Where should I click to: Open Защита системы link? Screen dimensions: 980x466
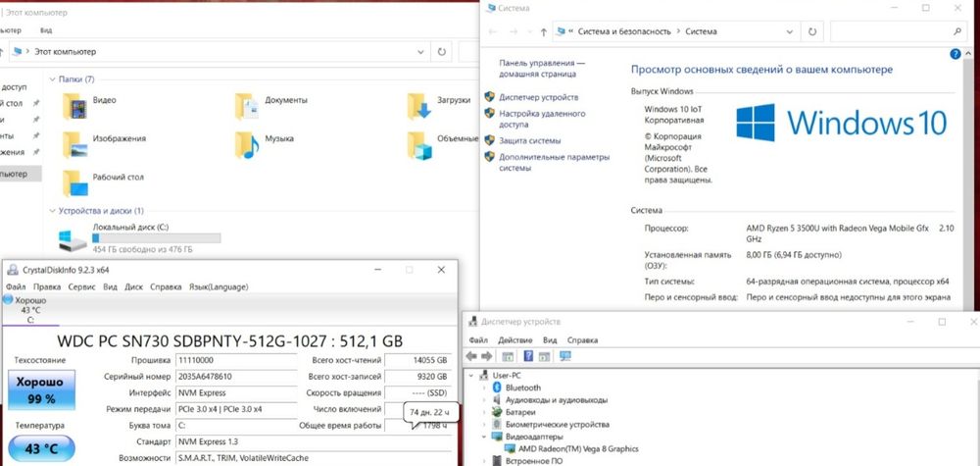point(530,140)
